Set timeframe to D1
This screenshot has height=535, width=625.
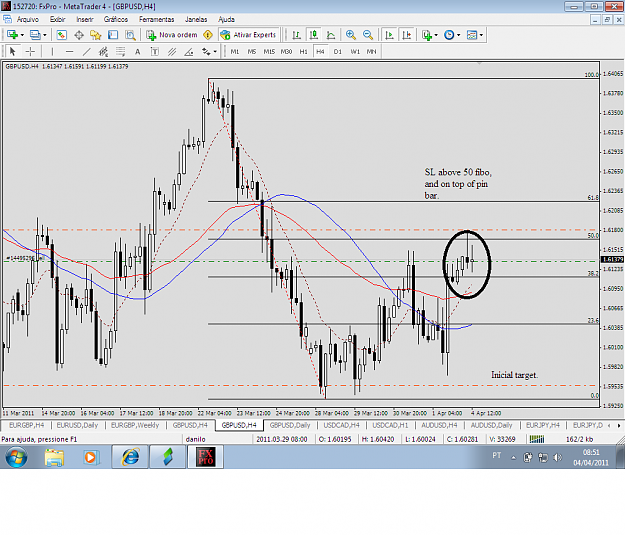pos(338,51)
